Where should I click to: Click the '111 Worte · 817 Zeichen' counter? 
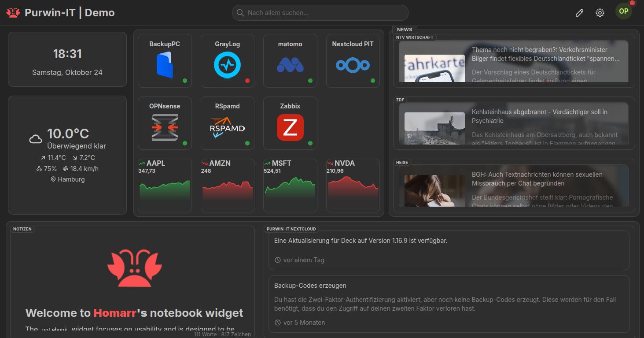222,334
